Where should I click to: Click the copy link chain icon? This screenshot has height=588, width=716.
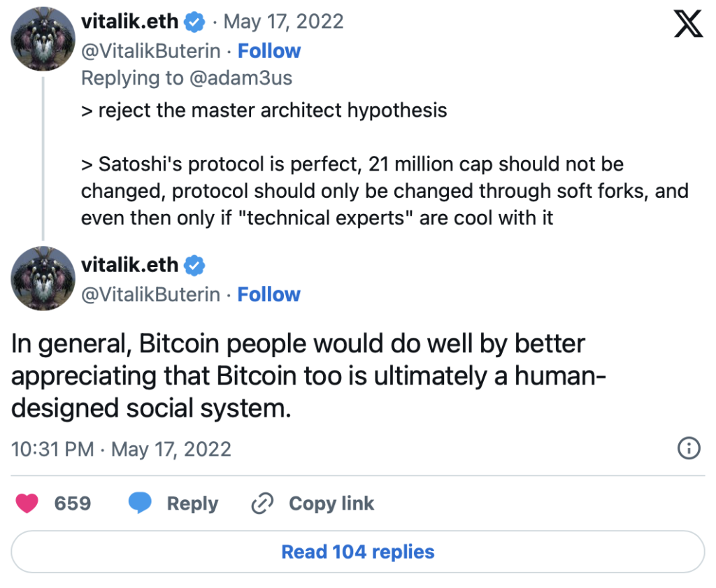click(x=262, y=503)
